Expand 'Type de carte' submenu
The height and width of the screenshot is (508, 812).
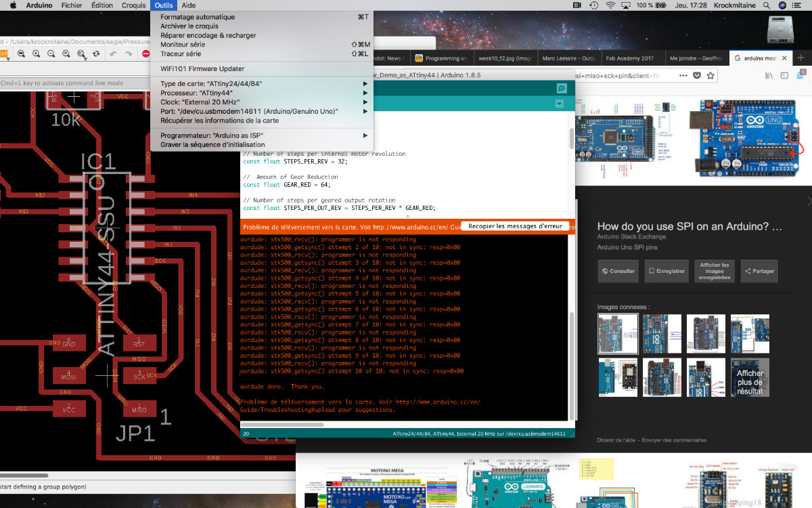coord(261,84)
